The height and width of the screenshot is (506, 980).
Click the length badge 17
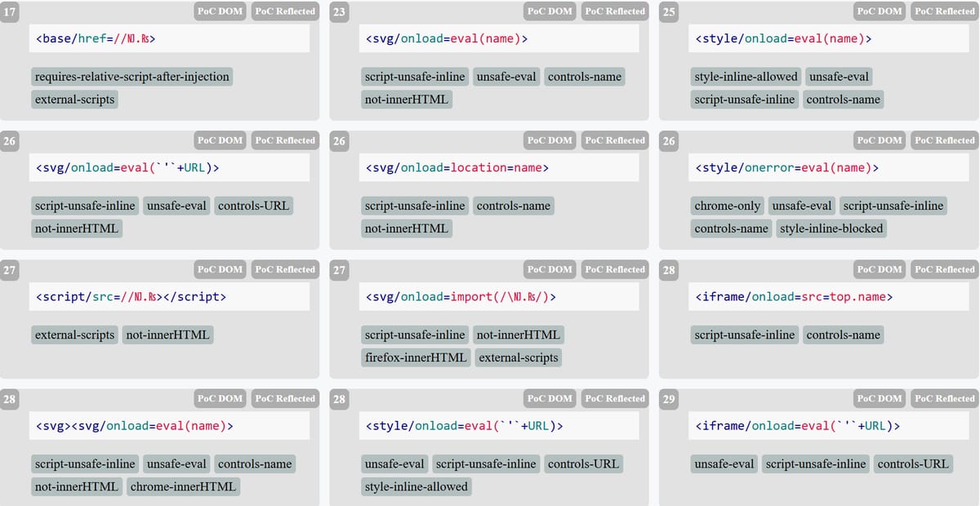tap(10, 13)
